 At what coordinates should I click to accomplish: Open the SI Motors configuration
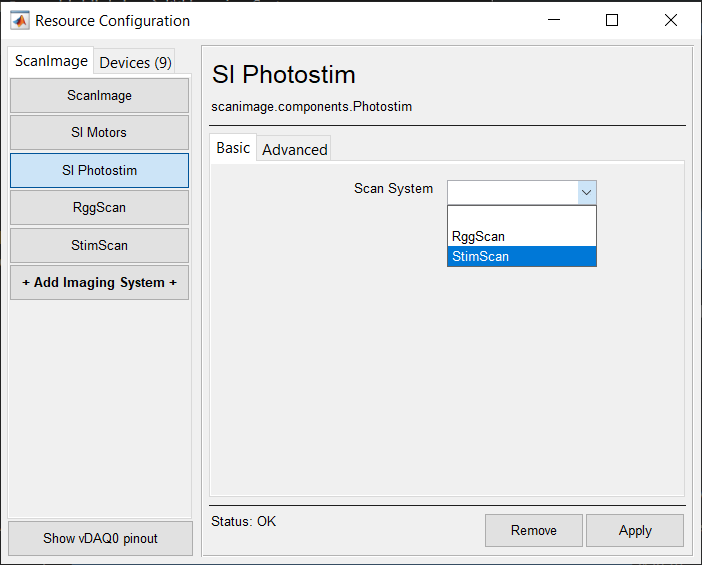pos(99,133)
